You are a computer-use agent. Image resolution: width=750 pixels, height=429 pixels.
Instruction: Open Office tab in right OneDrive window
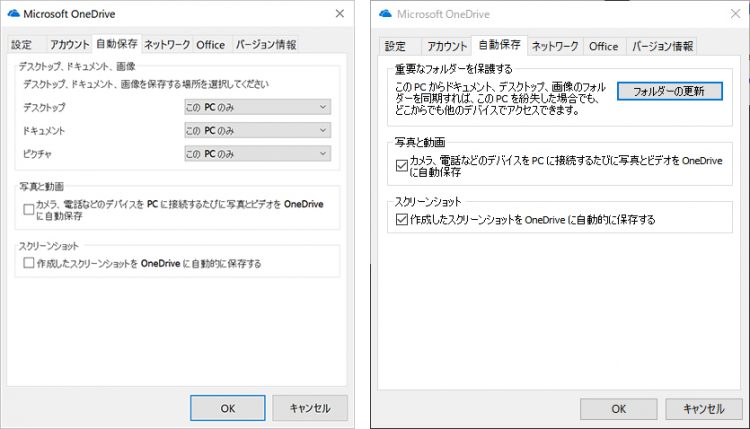click(x=604, y=46)
